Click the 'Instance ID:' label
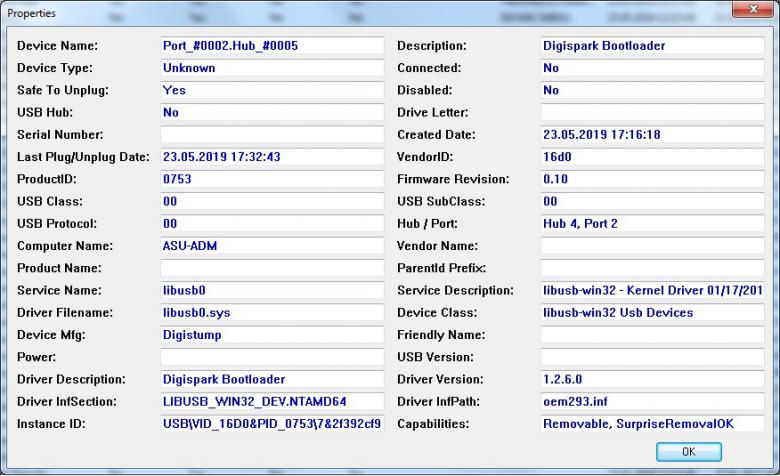This screenshot has width=780, height=476. [x=51, y=424]
